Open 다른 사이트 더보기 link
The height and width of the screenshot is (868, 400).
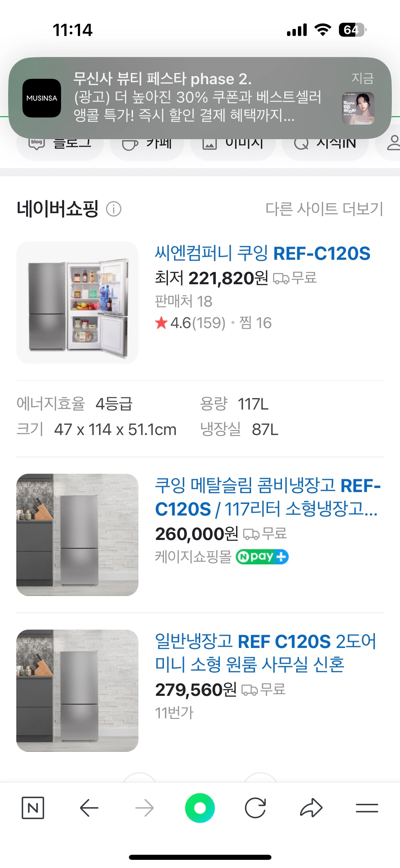pyautogui.click(x=324, y=209)
